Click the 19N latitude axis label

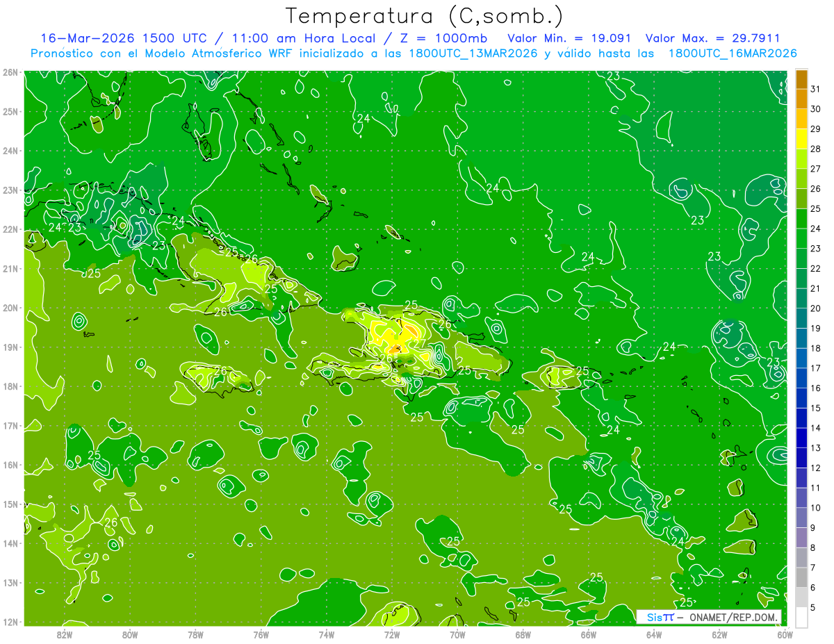click(x=10, y=347)
